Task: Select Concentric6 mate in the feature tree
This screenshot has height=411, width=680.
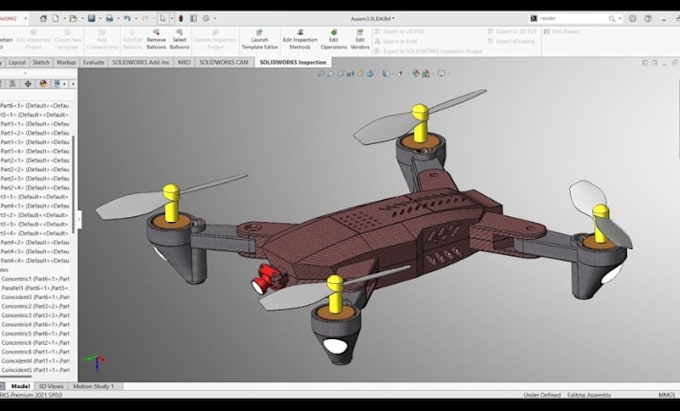Action: pos(36,342)
